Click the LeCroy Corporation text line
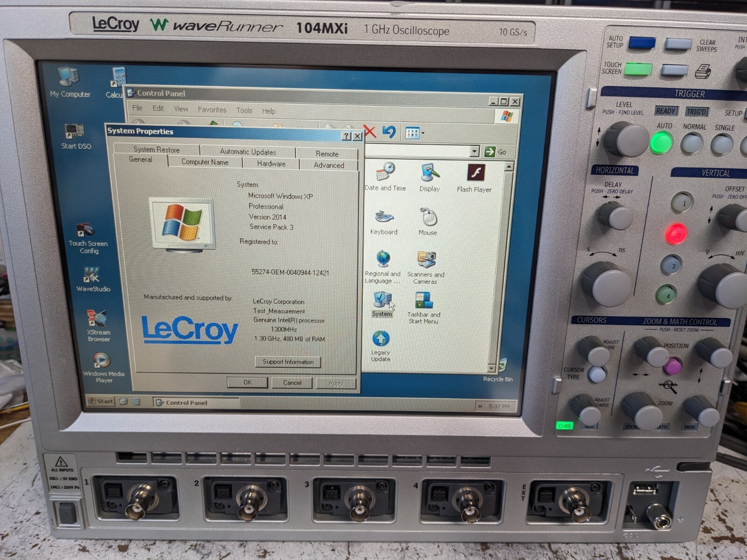The image size is (747, 560). [278, 301]
